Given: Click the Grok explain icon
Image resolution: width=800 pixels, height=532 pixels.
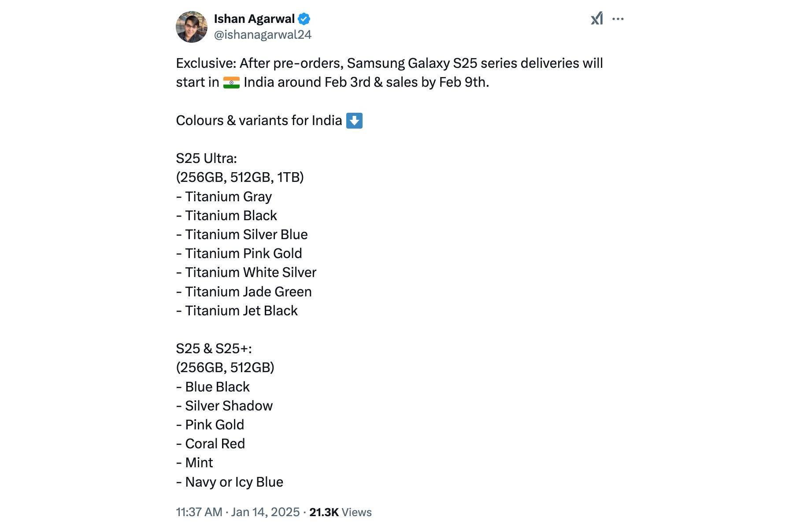Looking at the screenshot, I should [x=596, y=19].
